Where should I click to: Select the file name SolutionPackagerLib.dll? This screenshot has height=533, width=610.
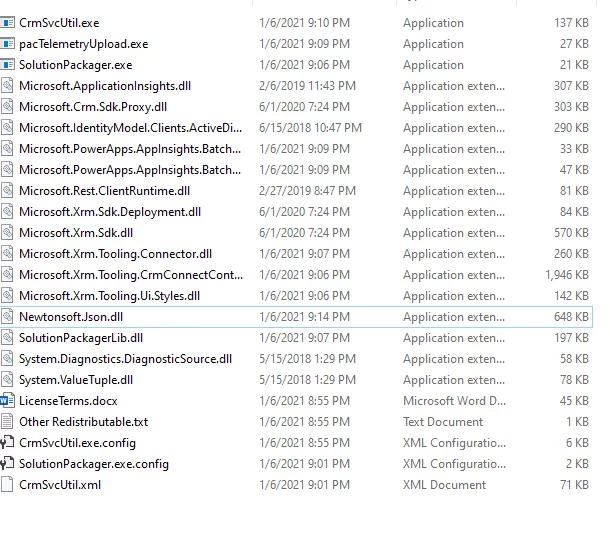[81, 338]
